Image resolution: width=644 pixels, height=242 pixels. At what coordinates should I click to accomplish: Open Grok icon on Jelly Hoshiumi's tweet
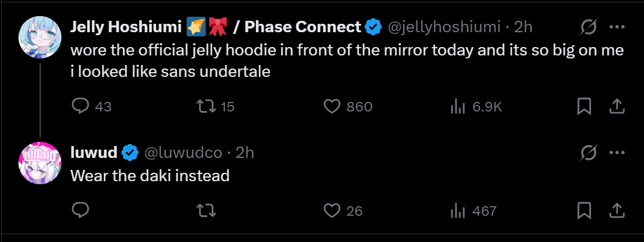click(x=589, y=27)
